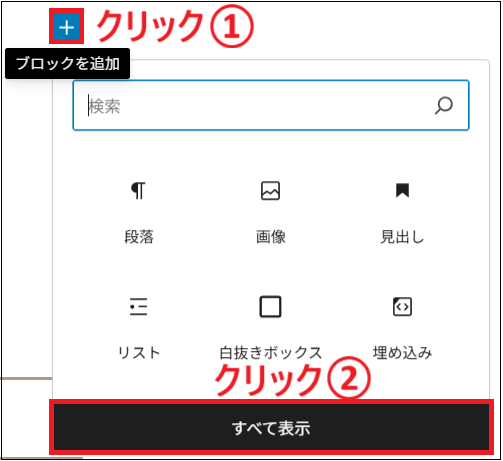Insert the 見出し heading block
Viewport: 503px width, 461px height.
click(x=402, y=212)
